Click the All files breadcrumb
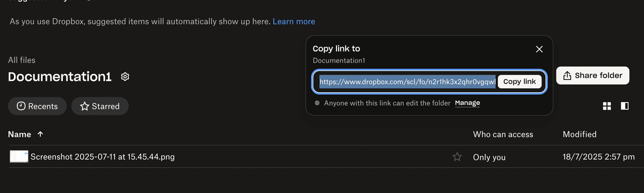This screenshot has height=193, width=644. tap(22, 60)
